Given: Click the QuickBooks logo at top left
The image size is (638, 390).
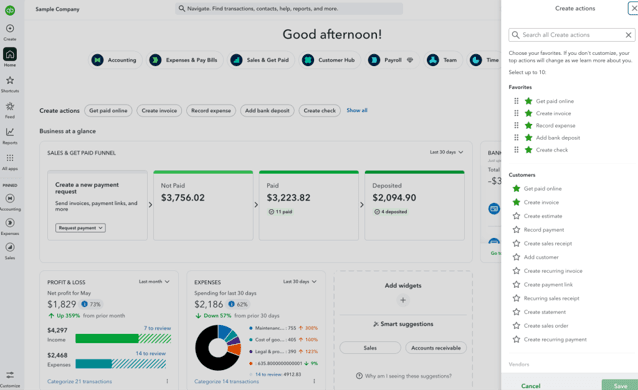Looking at the screenshot, I should [10, 10].
